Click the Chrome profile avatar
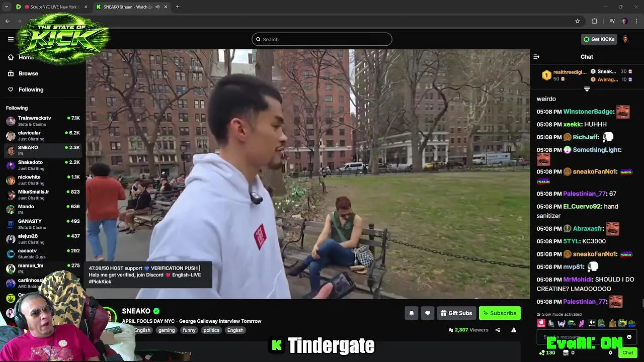Viewport: 644px width, 362px height. click(x=624, y=21)
